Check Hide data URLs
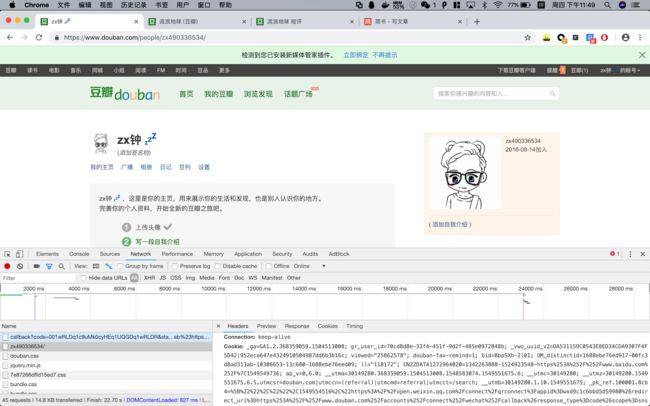 84,278
